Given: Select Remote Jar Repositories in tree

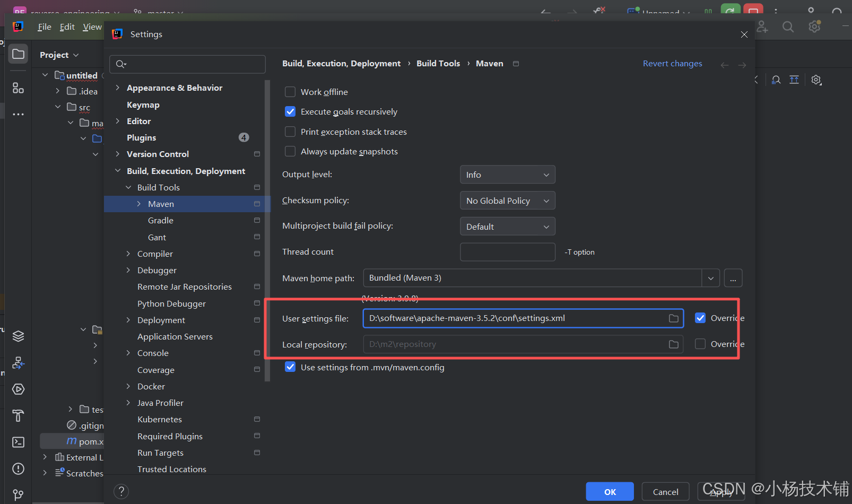Looking at the screenshot, I should click(x=185, y=286).
